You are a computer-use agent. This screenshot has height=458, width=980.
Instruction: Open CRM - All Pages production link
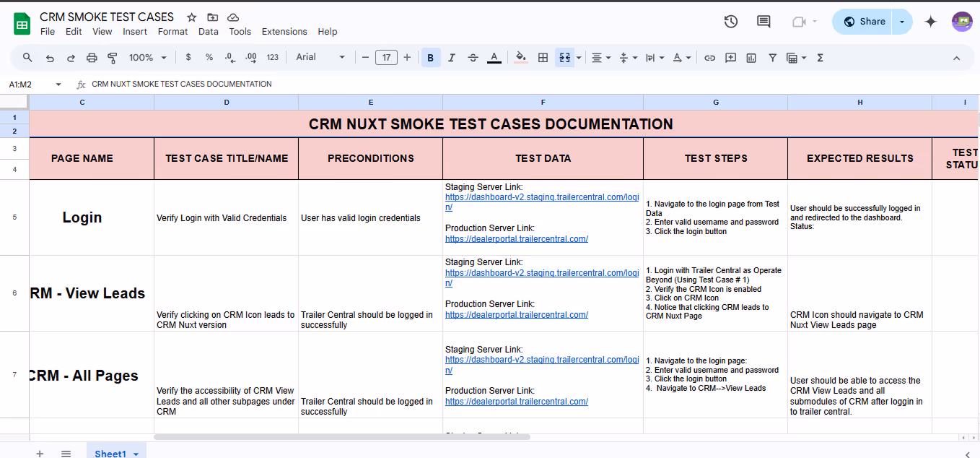[517, 401]
